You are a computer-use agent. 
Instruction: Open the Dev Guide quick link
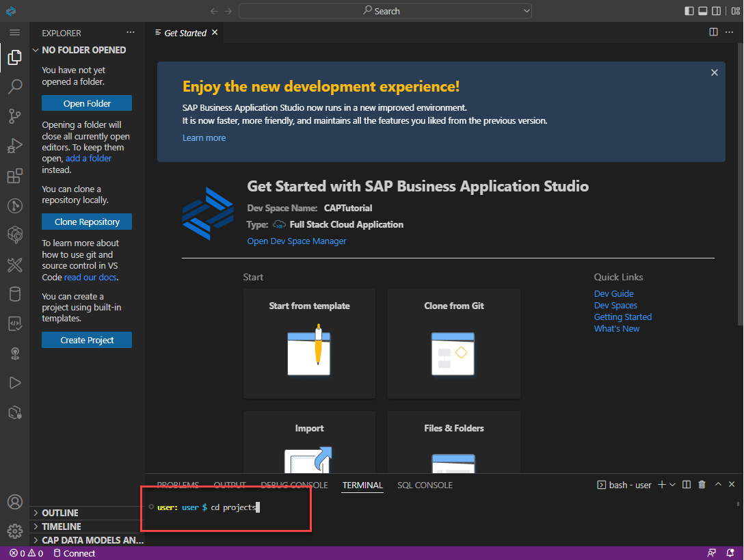point(613,294)
